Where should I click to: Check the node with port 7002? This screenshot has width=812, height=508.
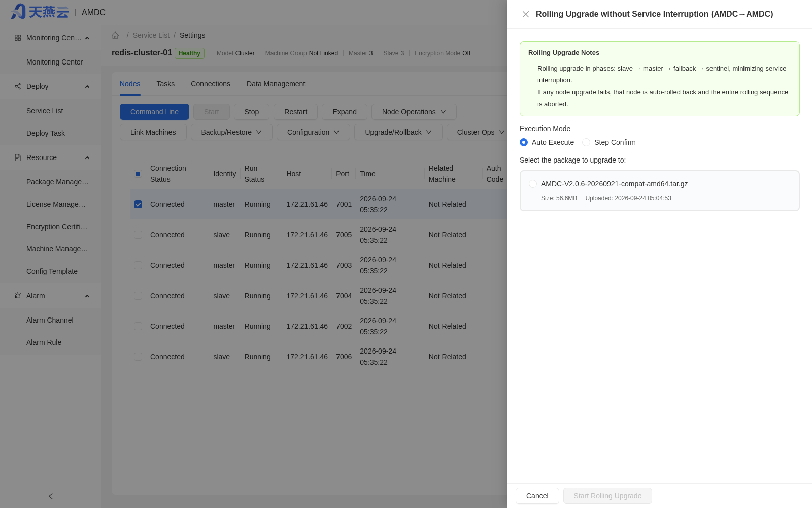coord(138,326)
